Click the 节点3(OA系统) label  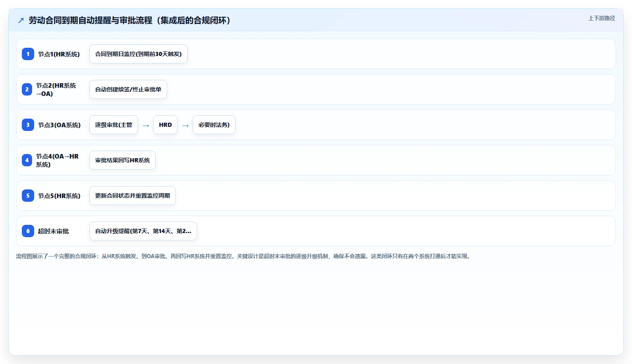[59, 125]
